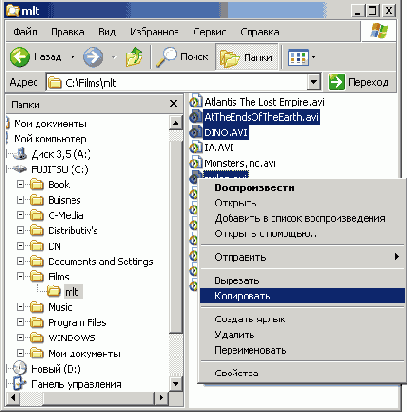This screenshot has height=412, width=407.
Task: Click the folder tree scrollbar down arrow
Action: point(176,384)
